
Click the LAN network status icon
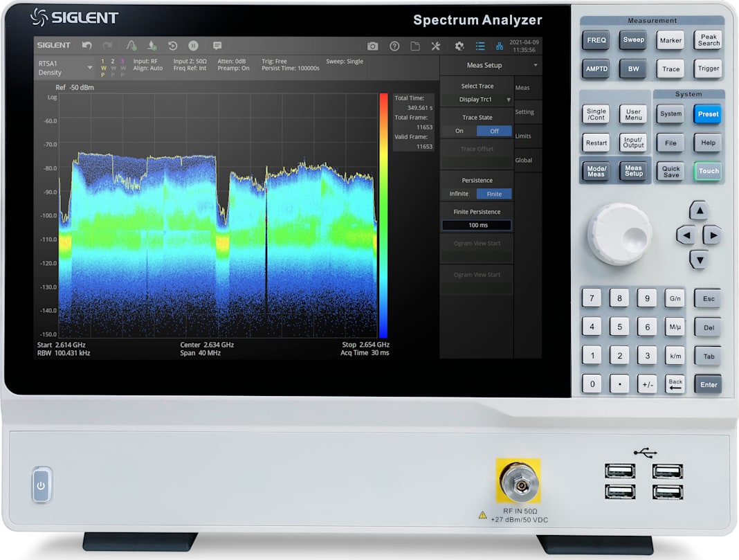coord(500,46)
